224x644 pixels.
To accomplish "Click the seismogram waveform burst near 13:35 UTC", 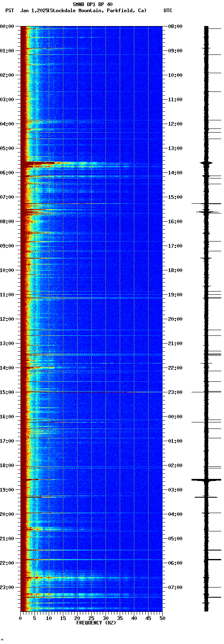I will tap(206, 163).
